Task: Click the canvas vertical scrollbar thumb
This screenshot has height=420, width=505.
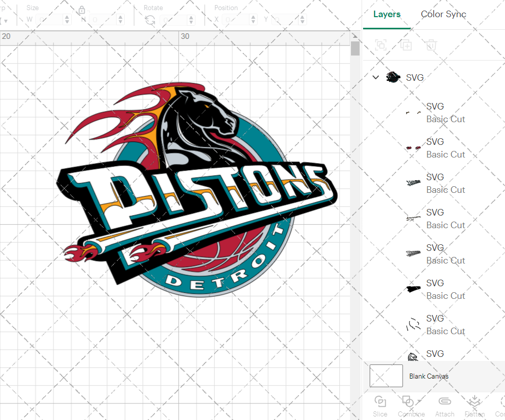Action: coord(355,48)
